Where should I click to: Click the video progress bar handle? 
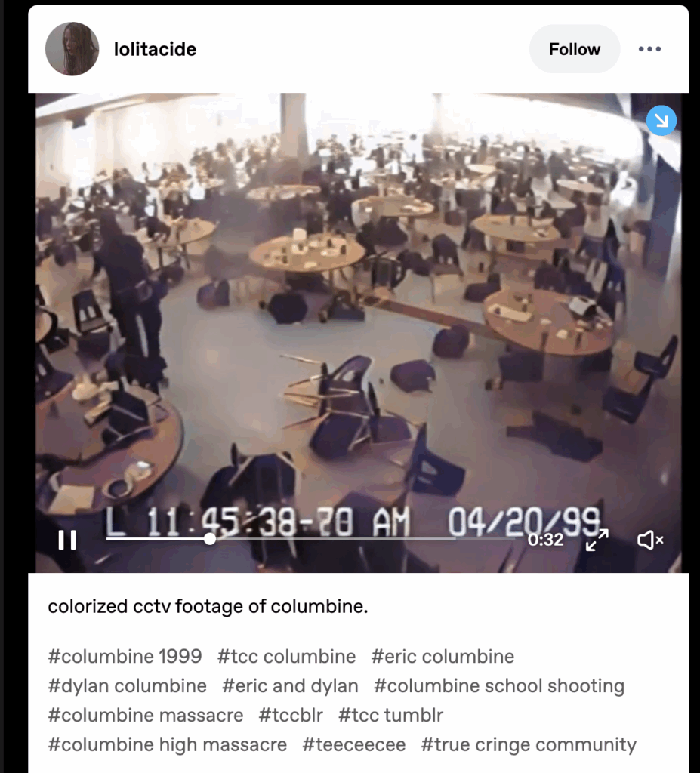click(210, 539)
